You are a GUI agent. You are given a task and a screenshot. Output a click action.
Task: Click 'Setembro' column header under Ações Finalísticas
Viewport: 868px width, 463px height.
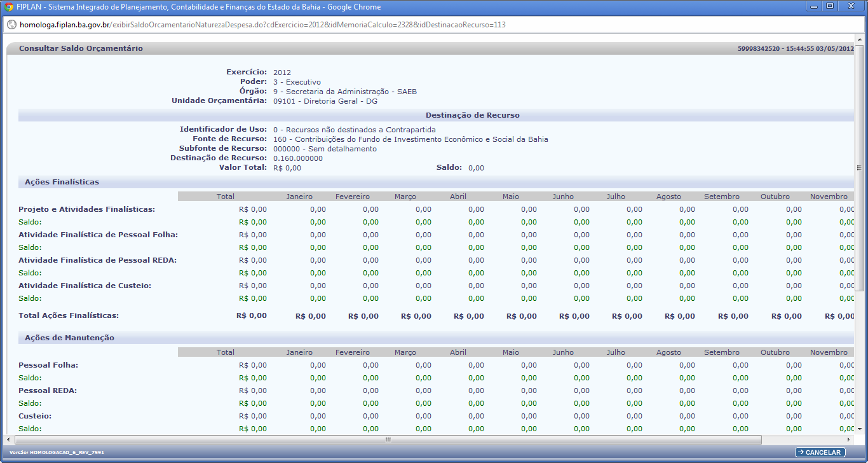(x=722, y=197)
